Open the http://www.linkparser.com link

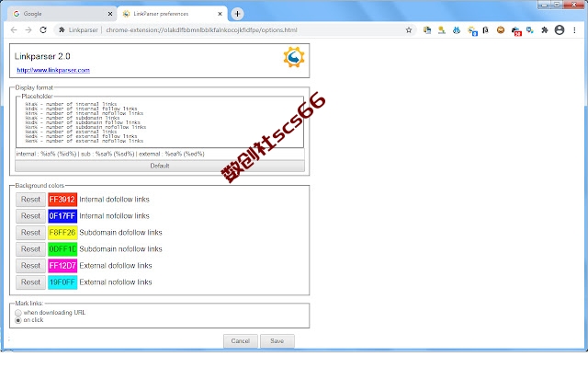pos(53,70)
